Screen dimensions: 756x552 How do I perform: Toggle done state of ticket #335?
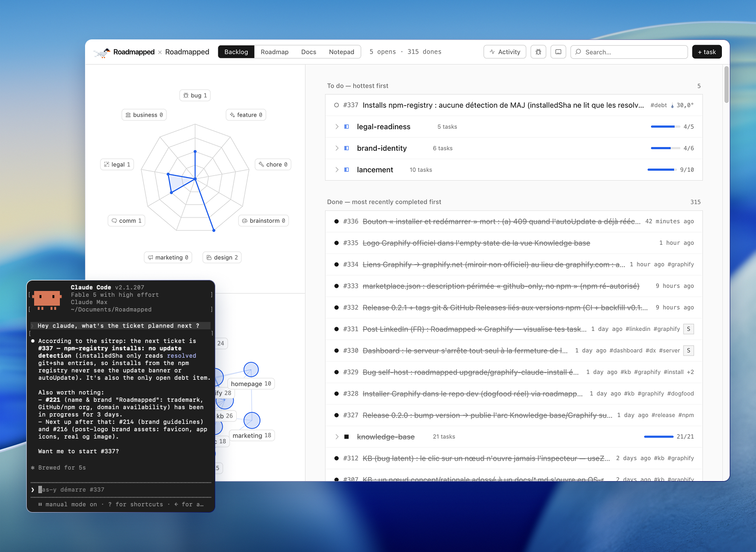coord(337,243)
